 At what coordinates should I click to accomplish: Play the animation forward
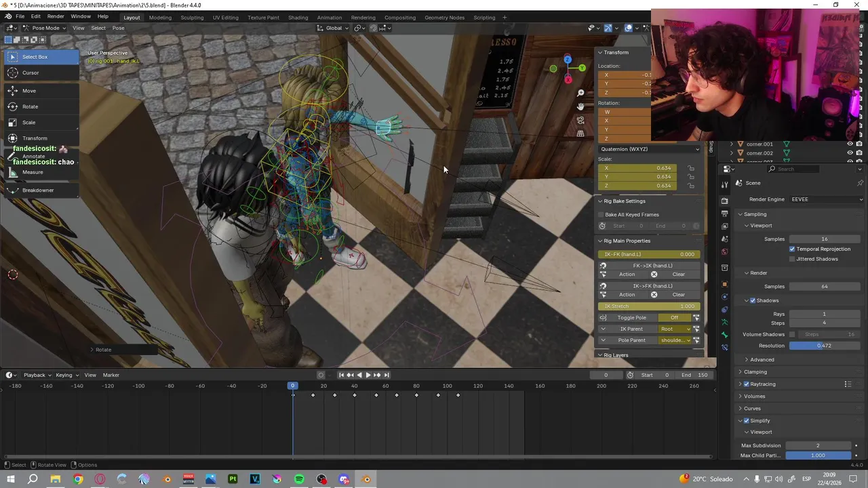click(x=368, y=375)
